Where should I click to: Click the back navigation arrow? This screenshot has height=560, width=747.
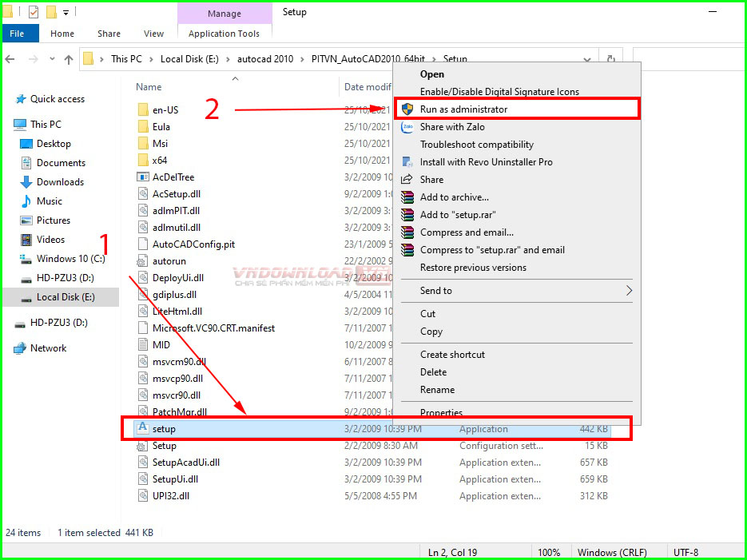[x=10, y=58]
